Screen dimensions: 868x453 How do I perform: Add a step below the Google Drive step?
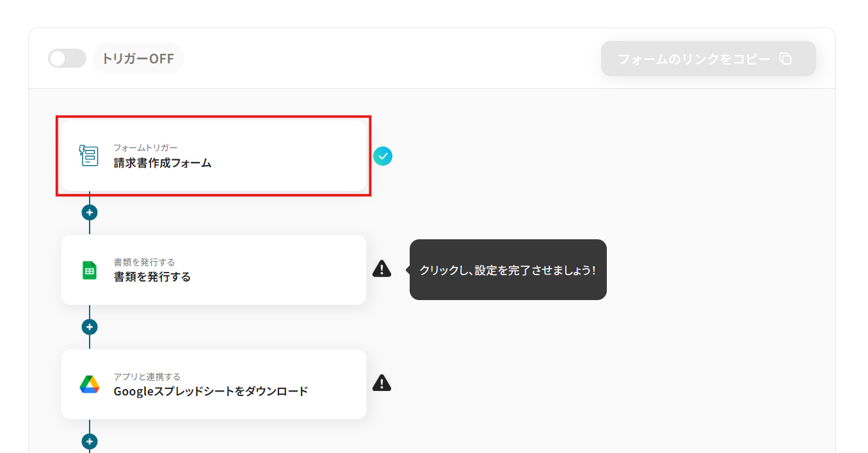90,441
